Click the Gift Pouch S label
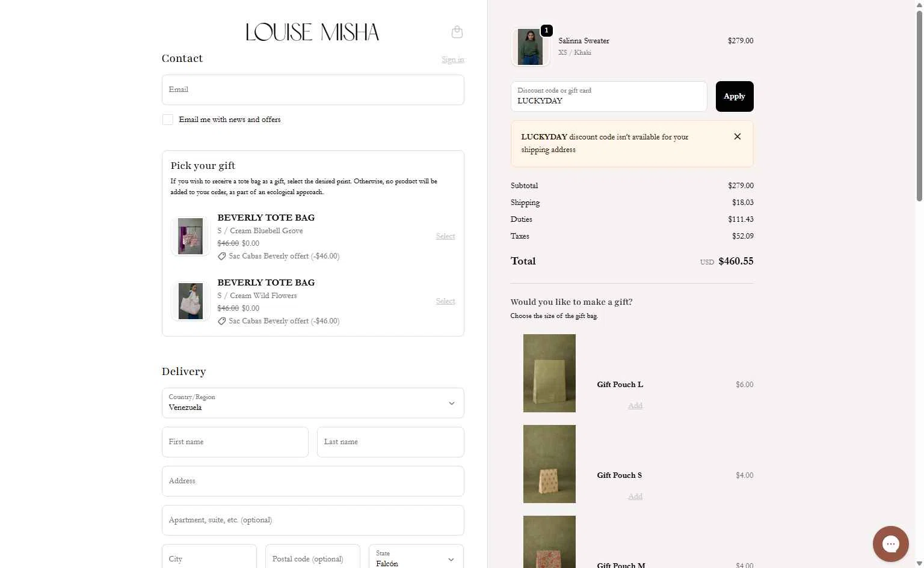This screenshot has width=924, height=568. coord(619,475)
